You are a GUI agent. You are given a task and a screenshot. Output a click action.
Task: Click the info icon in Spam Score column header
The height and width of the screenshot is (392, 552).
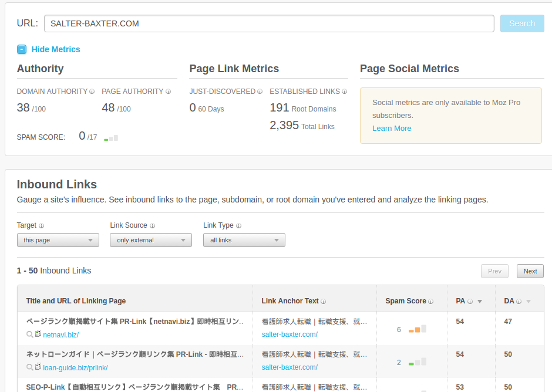tap(430, 302)
